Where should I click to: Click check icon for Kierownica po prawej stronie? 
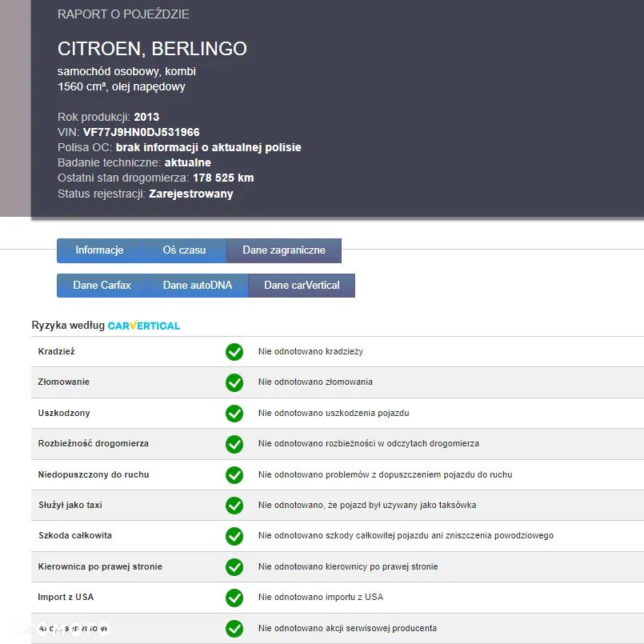[x=234, y=566]
